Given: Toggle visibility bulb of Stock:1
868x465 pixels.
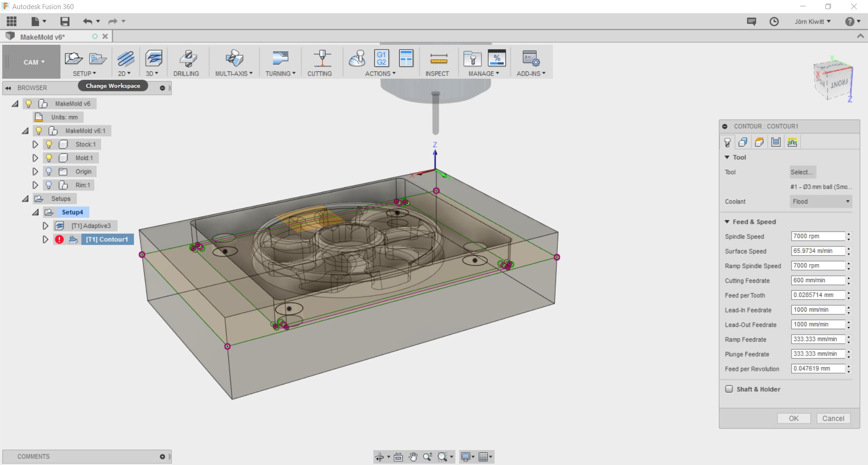Looking at the screenshot, I should click(49, 144).
